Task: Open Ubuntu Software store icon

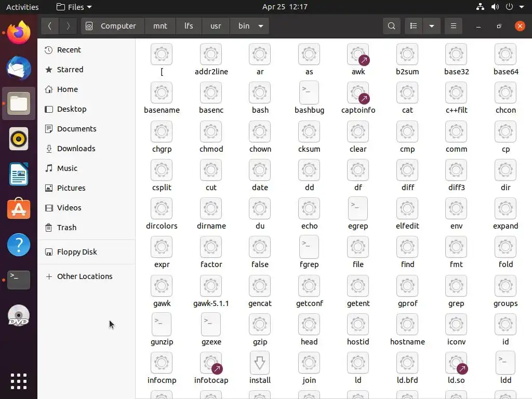Action: (x=19, y=209)
